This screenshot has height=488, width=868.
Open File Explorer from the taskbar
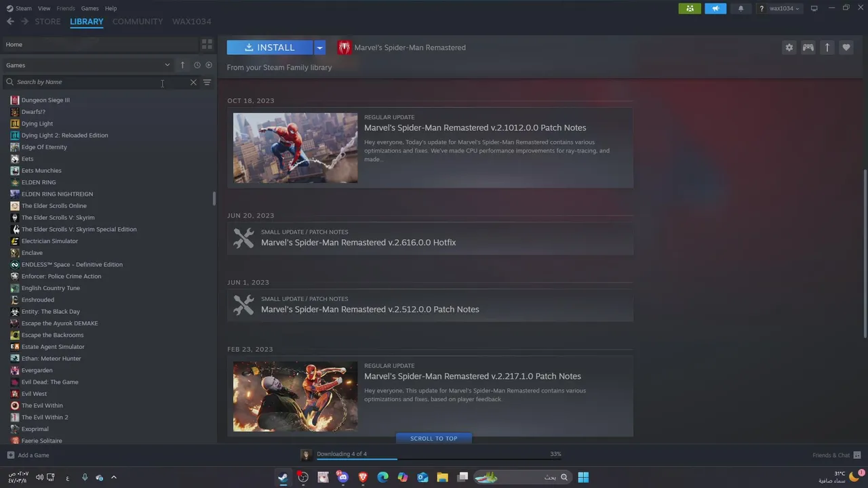(443, 477)
